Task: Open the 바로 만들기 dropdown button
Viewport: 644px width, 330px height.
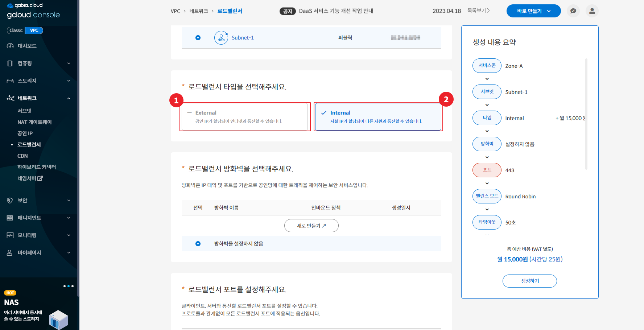Action: click(x=533, y=11)
